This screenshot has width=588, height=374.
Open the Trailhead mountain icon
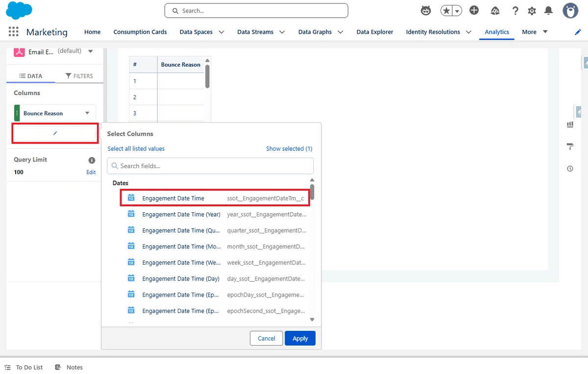tap(495, 11)
